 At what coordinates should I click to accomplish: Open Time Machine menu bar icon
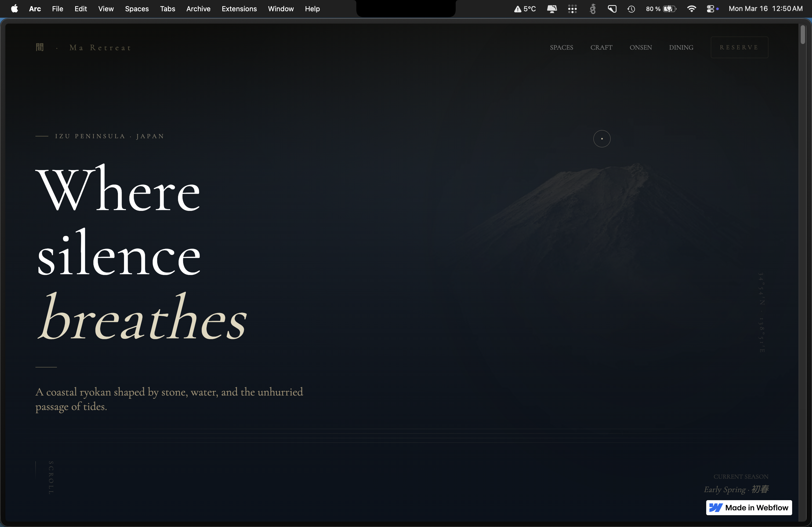631,9
